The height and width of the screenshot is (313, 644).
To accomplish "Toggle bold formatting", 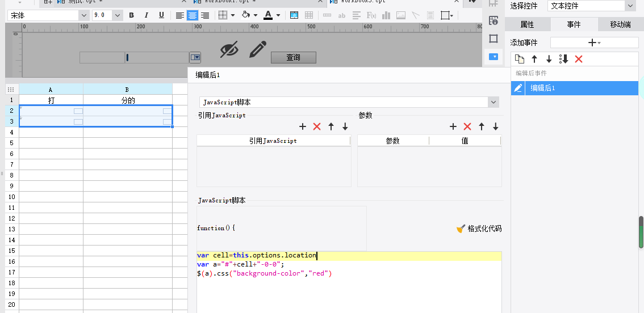I will tap(132, 15).
